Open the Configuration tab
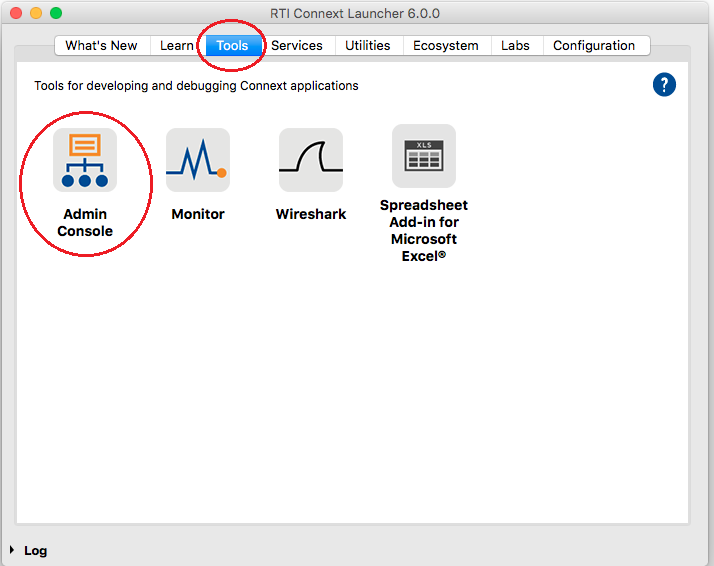 click(x=594, y=46)
